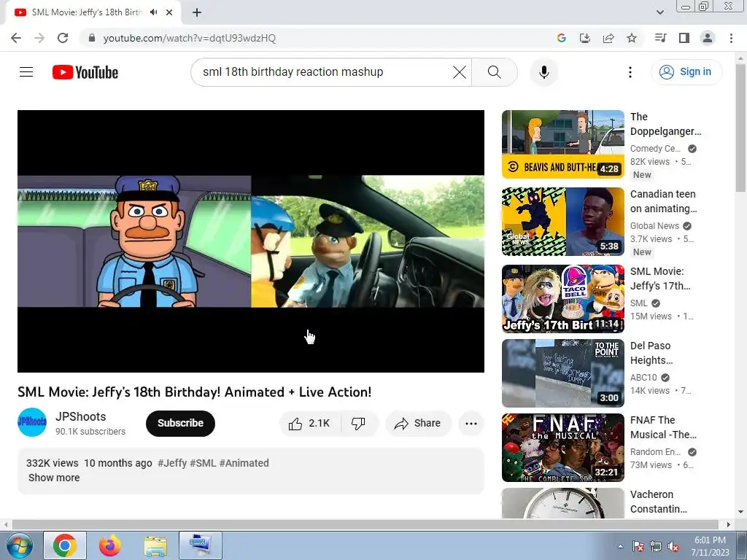This screenshot has width=747, height=560.
Task: Start voice search with the microphone
Action: (x=544, y=72)
